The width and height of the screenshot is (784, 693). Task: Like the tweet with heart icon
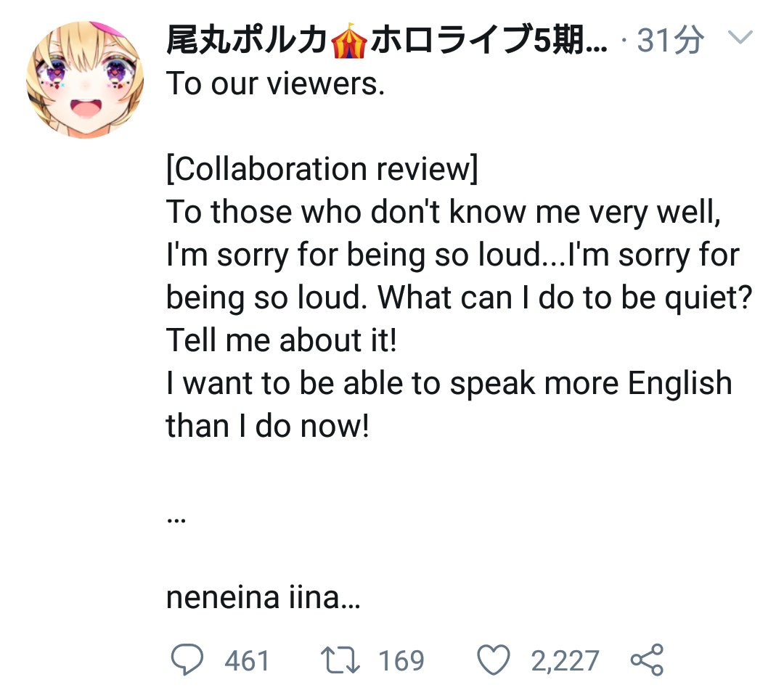pos(494,660)
